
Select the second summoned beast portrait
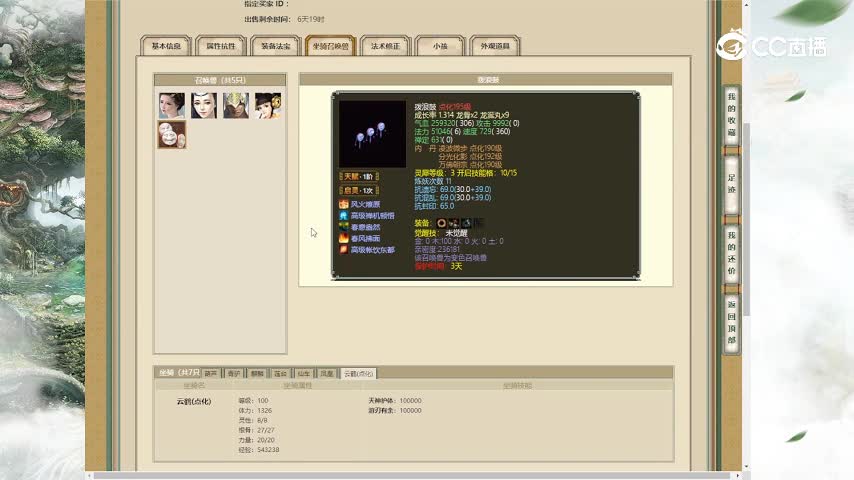[203, 105]
